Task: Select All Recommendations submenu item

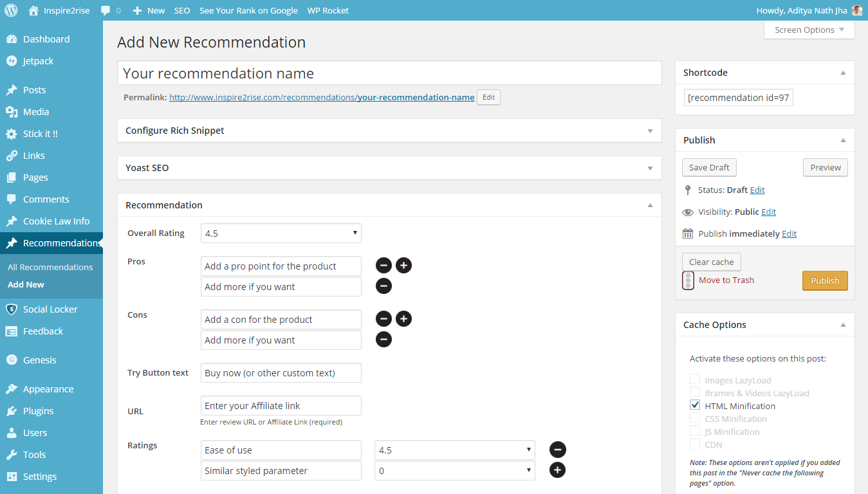Action: click(50, 267)
